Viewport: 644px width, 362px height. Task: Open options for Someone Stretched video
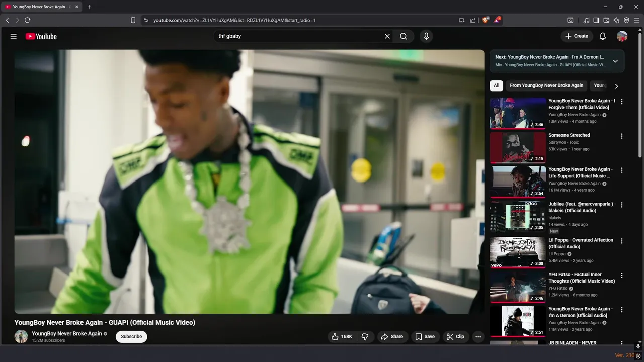click(x=622, y=136)
